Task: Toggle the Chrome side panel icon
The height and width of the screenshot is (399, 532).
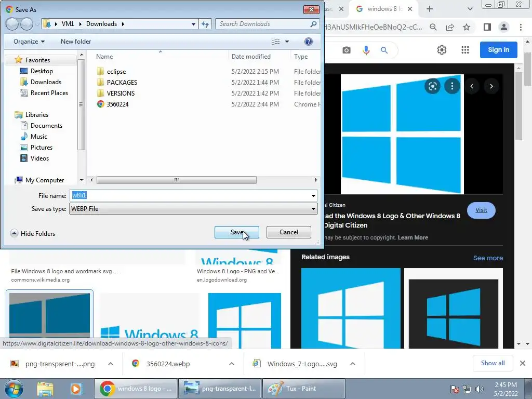Action: pos(487,27)
